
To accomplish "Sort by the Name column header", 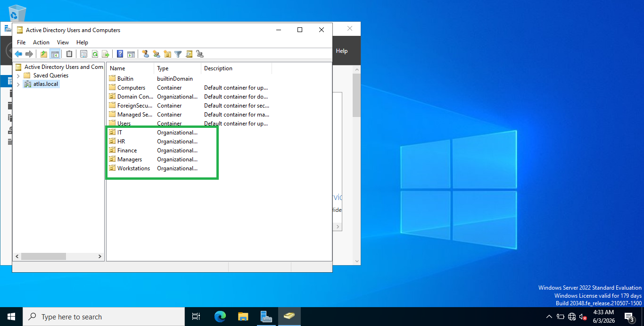I will click(131, 68).
